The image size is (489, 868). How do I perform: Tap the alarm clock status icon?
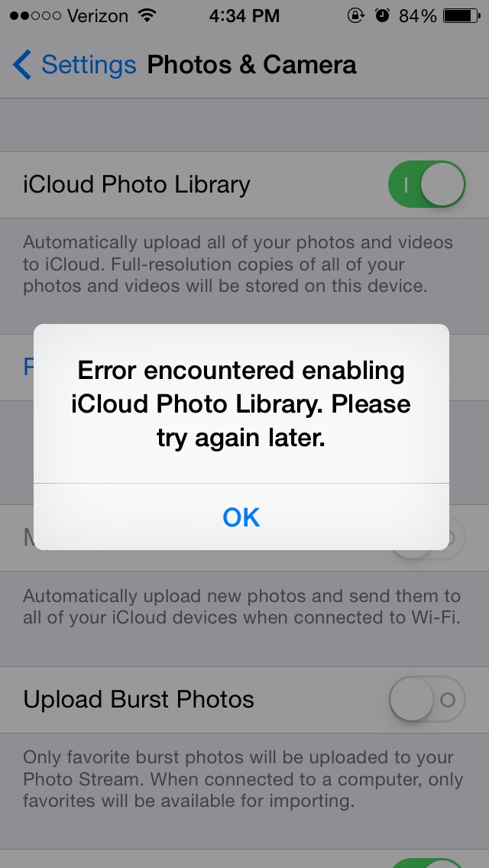coord(382,15)
